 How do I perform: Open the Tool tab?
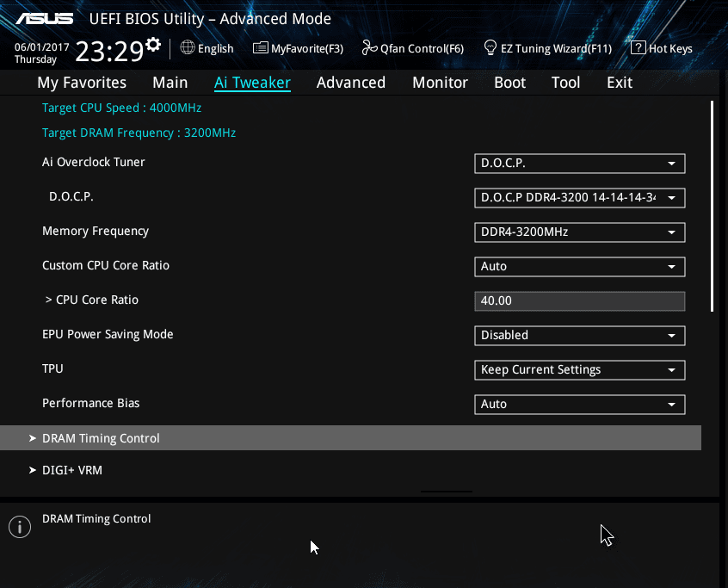coord(565,83)
